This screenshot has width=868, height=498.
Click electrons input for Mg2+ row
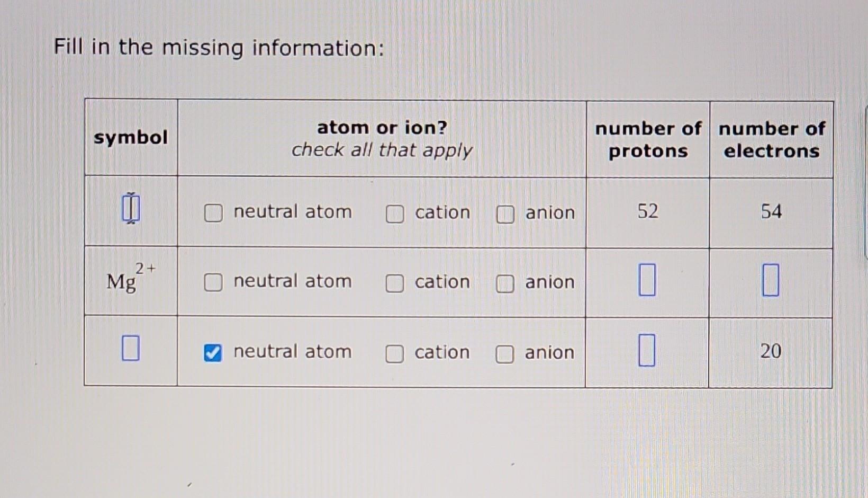coord(770,280)
